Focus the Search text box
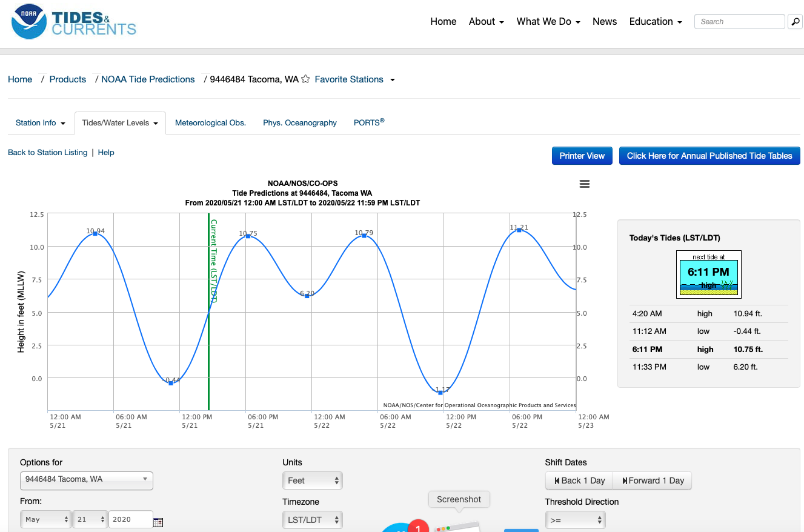 pos(740,22)
